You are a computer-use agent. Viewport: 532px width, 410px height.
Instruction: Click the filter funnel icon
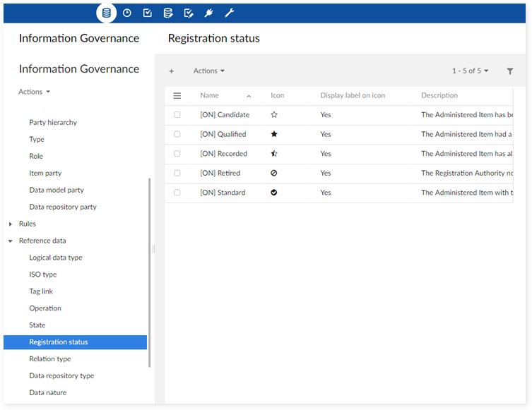pos(510,71)
